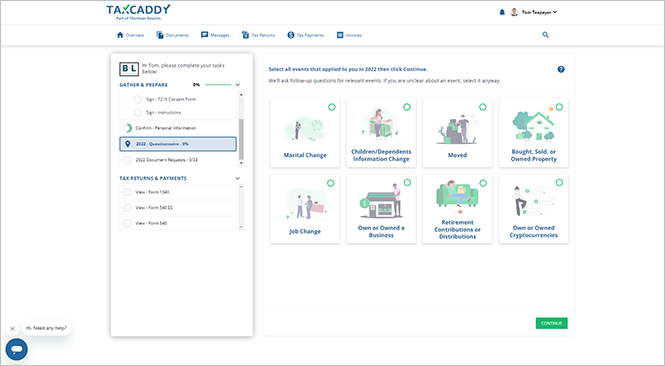The width and height of the screenshot is (665, 366).
Task: Open the notifications bell
Action: [502, 12]
